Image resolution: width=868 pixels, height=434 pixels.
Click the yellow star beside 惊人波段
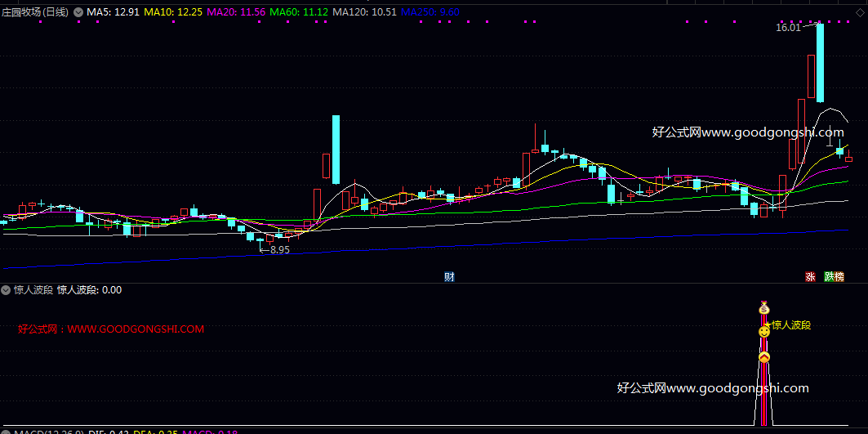click(x=767, y=325)
